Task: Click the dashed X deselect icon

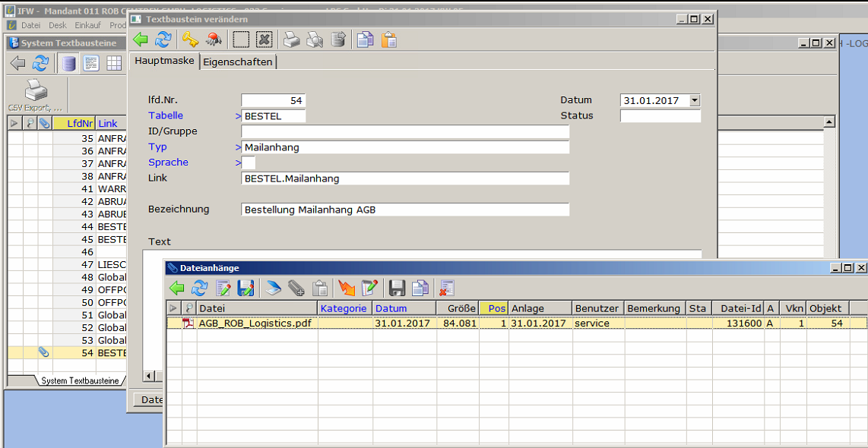Action: pos(264,39)
